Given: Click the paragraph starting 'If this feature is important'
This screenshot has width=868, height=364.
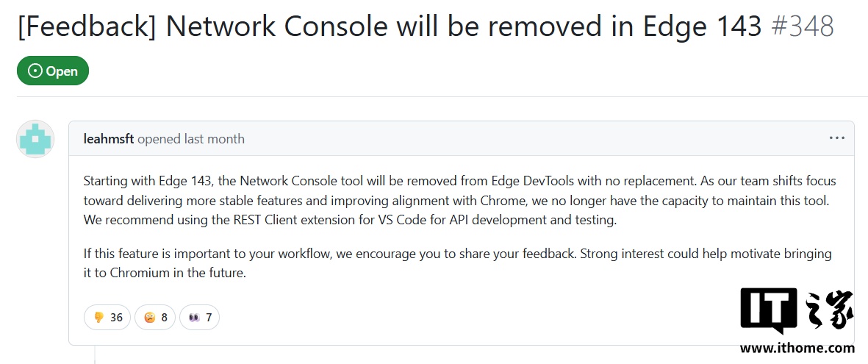Looking at the screenshot, I should 457,263.
